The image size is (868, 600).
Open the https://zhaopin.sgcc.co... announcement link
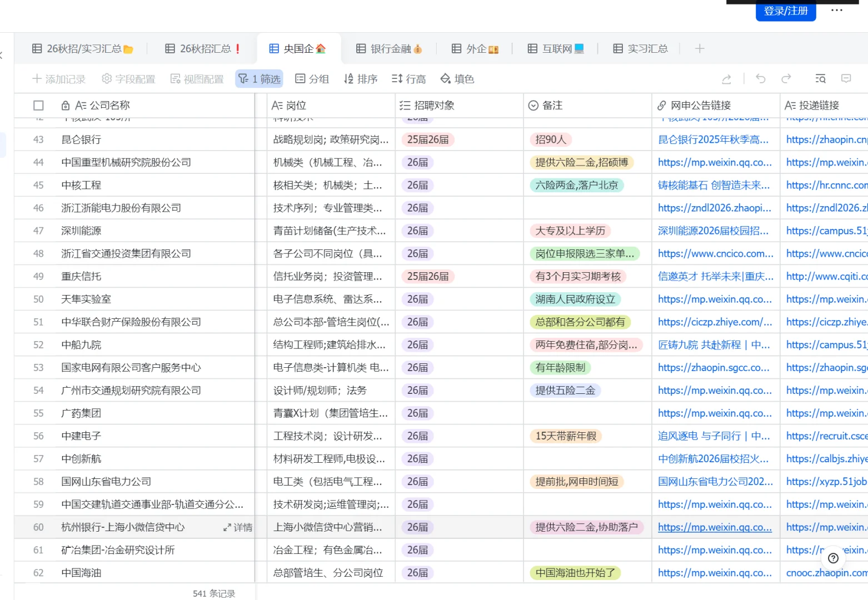(714, 368)
